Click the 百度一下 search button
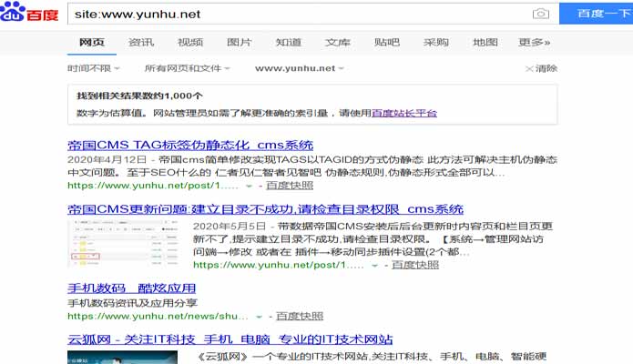 coord(596,14)
